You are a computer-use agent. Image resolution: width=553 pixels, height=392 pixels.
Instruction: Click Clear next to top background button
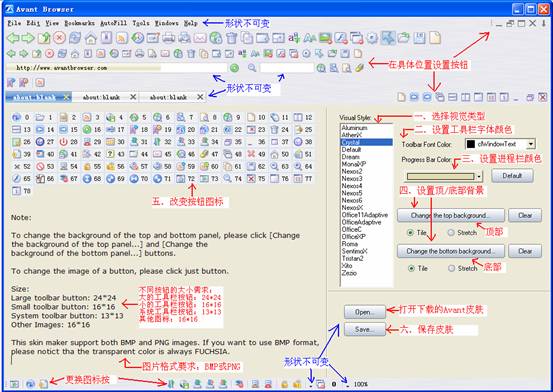point(525,215)
